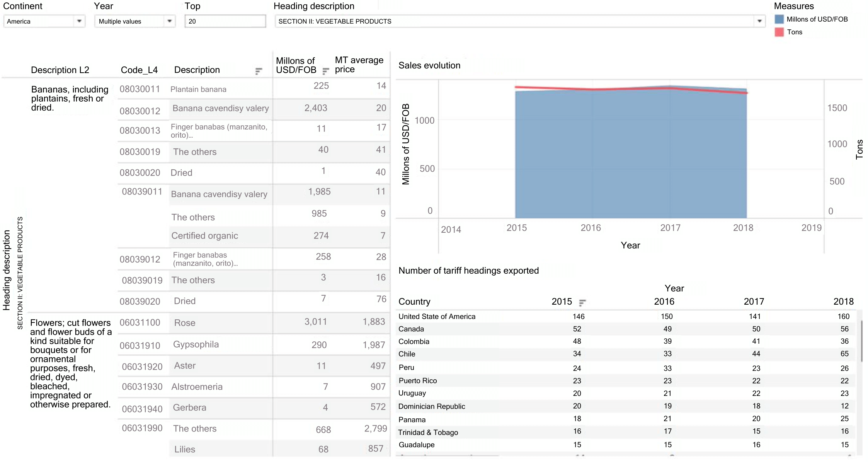Click the Gypsophila description cell
Image resolution: width=868 pixels, height=462 pixels.
click(196, 344)
